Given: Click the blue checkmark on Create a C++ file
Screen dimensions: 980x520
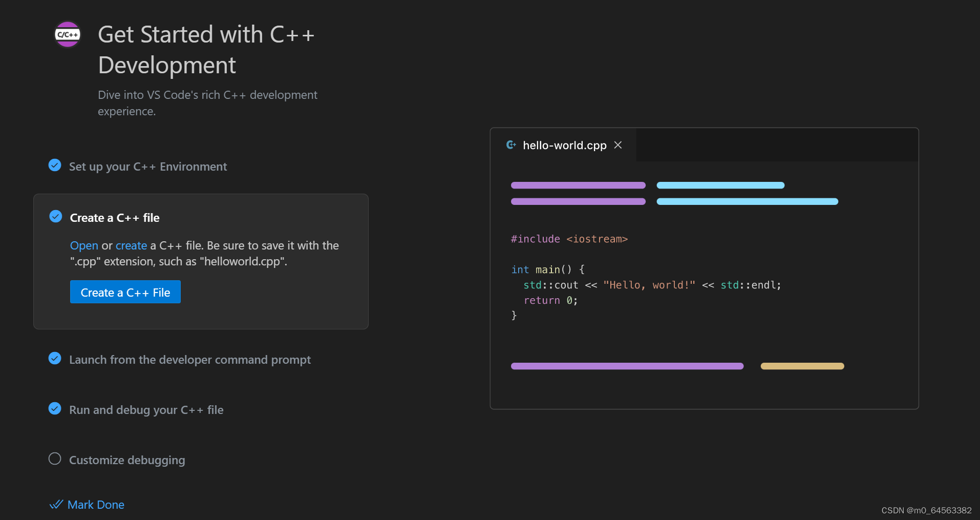Looking at the screenshot, I should tap(55, 216).
